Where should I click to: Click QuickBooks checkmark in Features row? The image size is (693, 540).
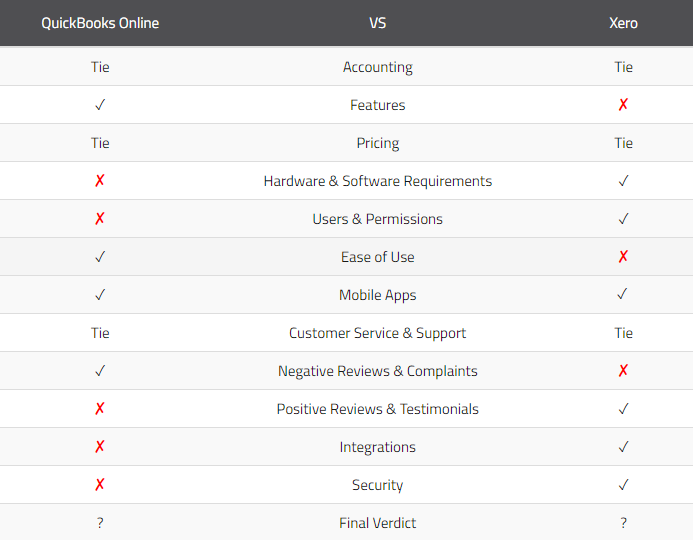coord(100,105)
